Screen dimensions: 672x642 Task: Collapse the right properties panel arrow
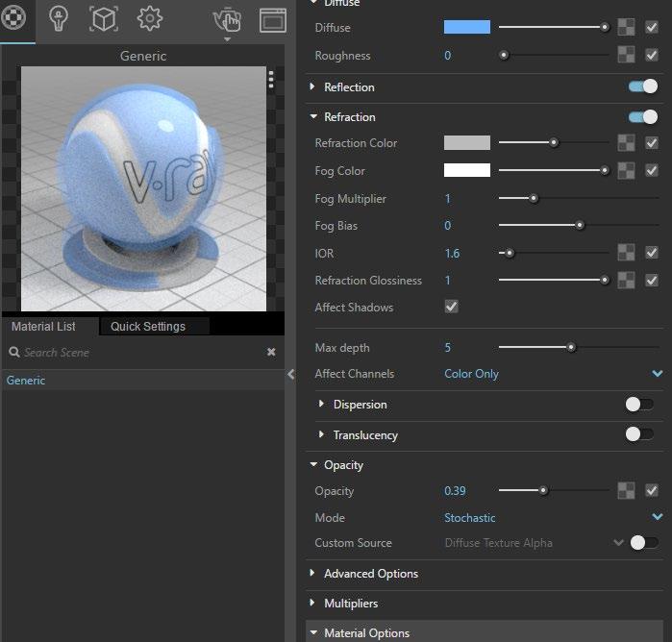pos(291,375)
